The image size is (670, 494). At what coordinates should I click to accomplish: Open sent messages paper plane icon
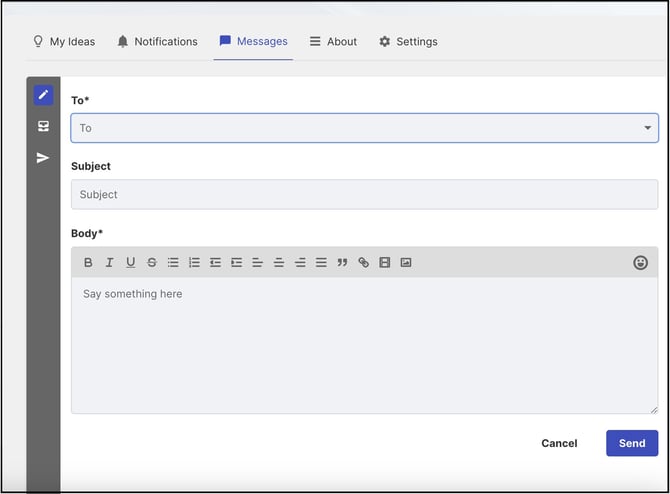43,158
